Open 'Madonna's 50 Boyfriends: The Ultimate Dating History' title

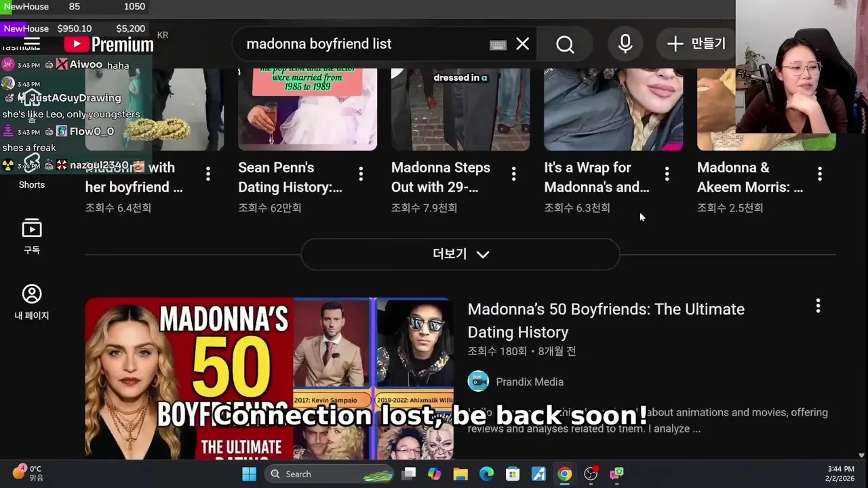point(606,321)
